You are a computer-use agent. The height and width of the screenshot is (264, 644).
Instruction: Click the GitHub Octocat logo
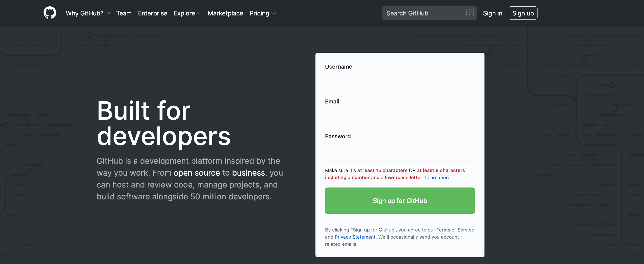[50, 13]
